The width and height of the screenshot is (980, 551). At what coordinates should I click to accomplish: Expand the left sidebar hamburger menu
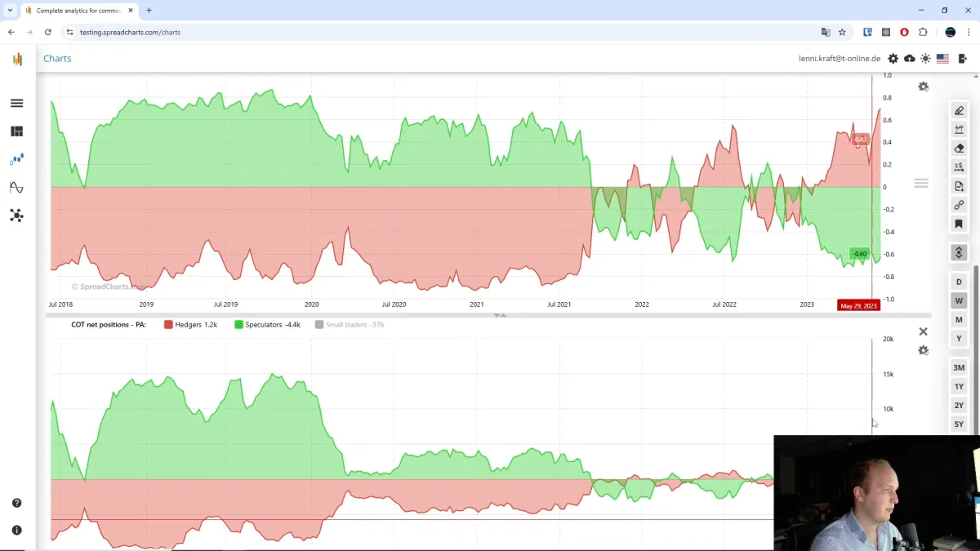point(16,103)
